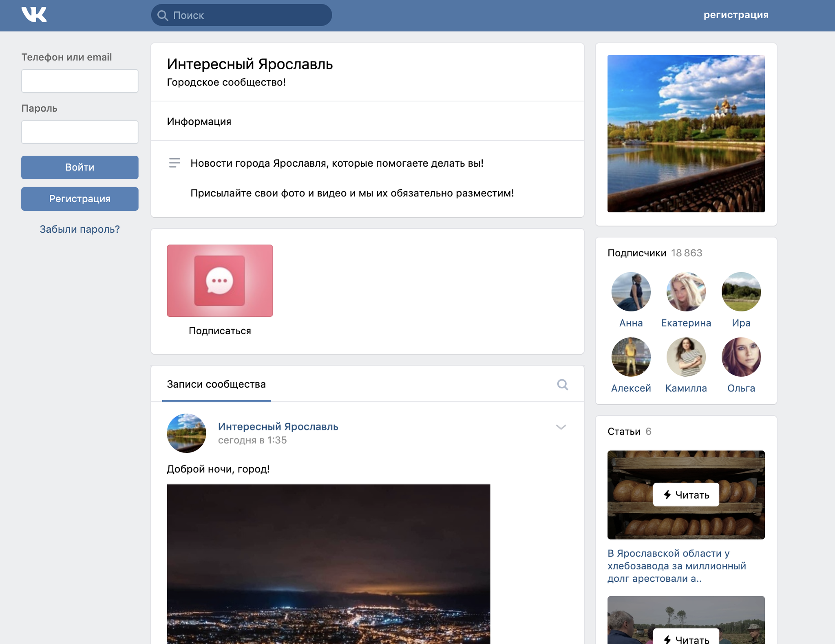The height and width of the screenshot is (644, 835).
Task: Open the Информация section header
Action: point(199,121)
